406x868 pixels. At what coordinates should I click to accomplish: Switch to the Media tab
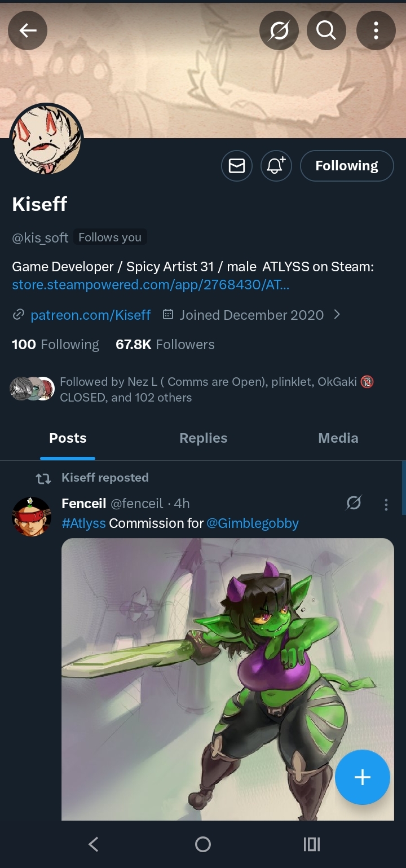[338, 438]
